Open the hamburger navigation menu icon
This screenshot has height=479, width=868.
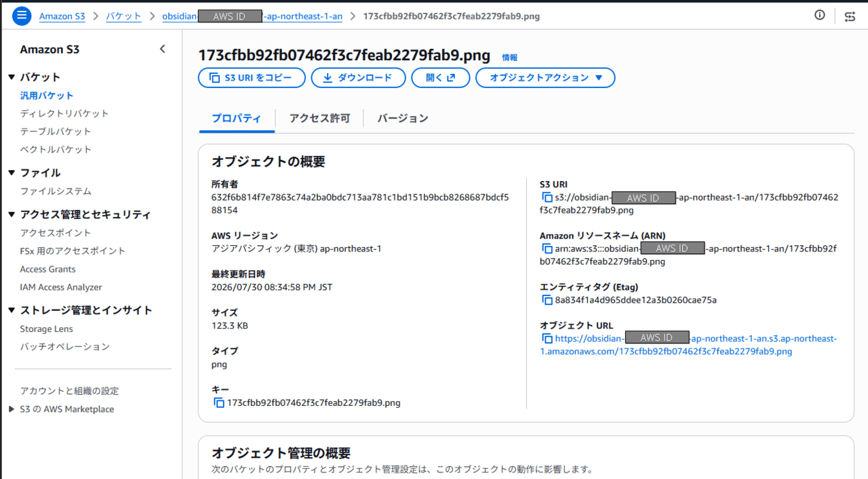(x=22, y=16)
